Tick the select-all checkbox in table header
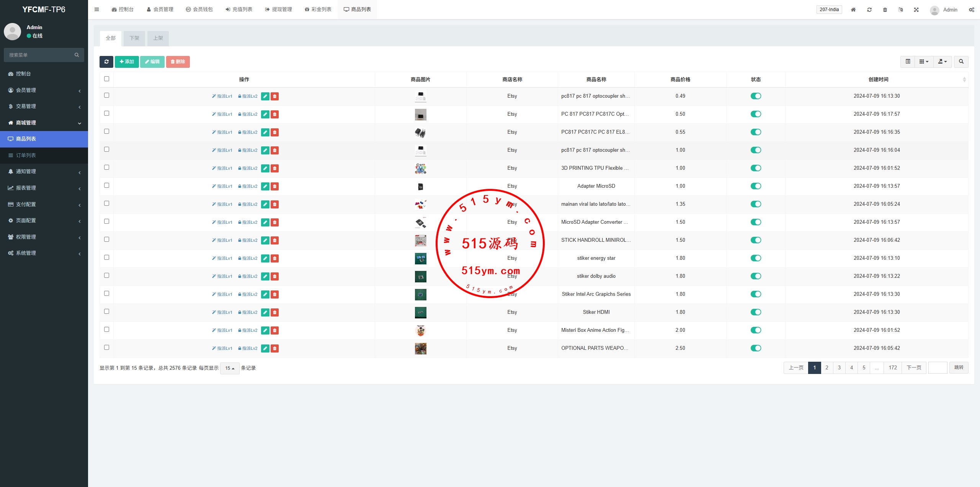The image size is (980, 487). pyautogui.click(x=106, y=79)
